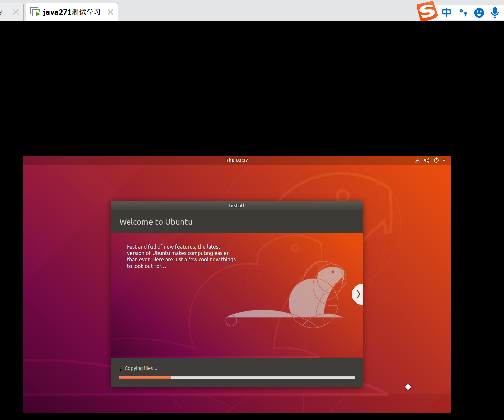The image size is (504, 420).
Task: Click the Ubuntu network status icon
Action: click(x=418, y=160)
